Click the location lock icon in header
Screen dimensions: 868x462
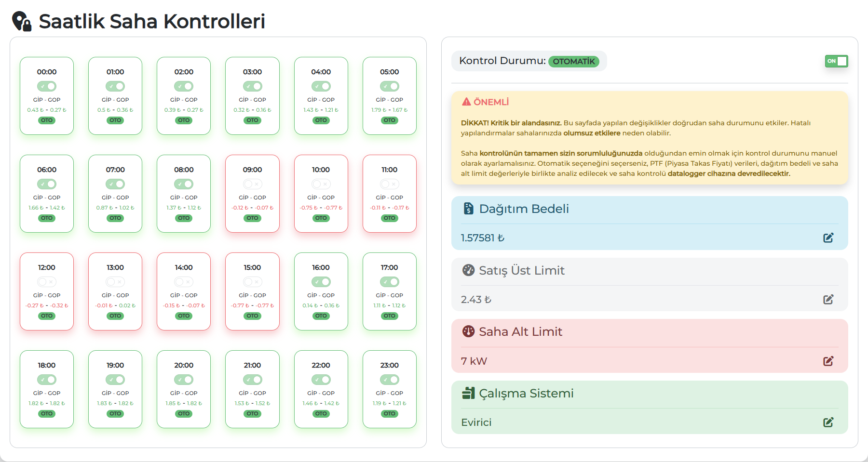click(22, 22)
